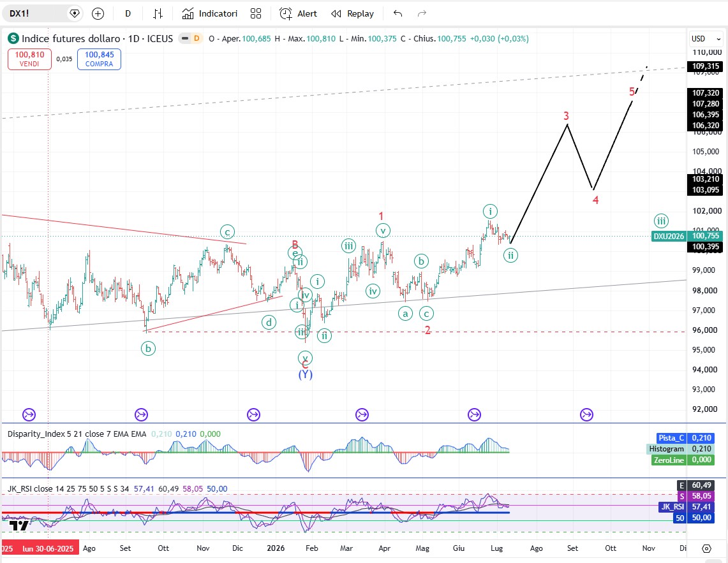Click the 109,315 price axis label
This screenshot has width=728, height=563.
705,66
